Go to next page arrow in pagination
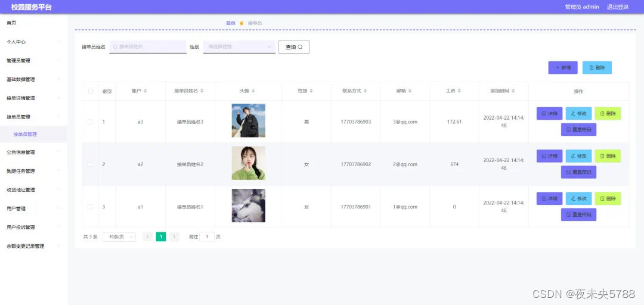 pos(174,237)
